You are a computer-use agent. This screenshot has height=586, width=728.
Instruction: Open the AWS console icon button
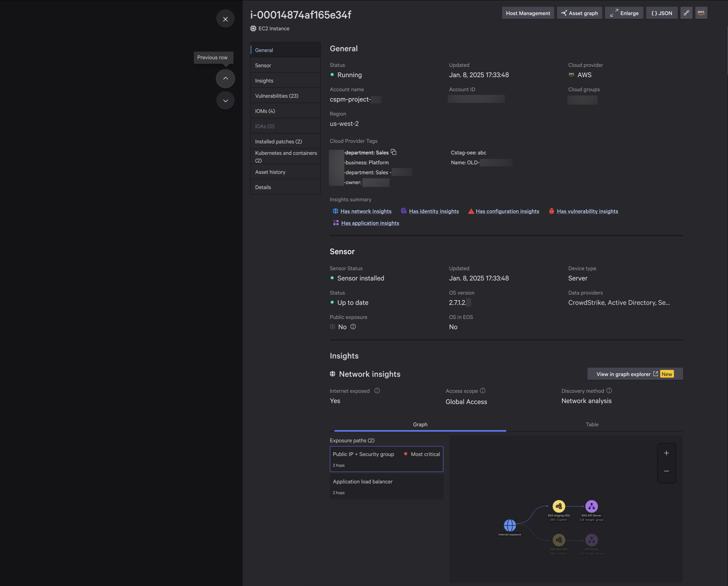click(701, 13)
